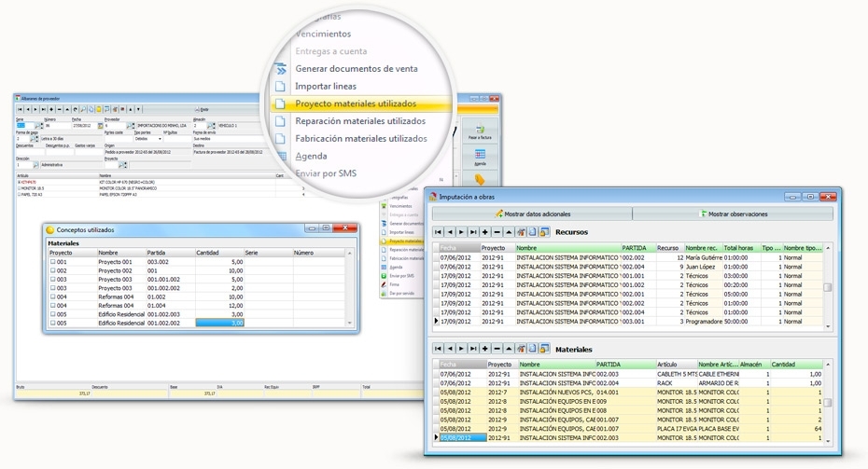
Task: Choose Reparación materiales utilizados in enlarged menu
Action: pyautogui.click(x=360, y=121)
